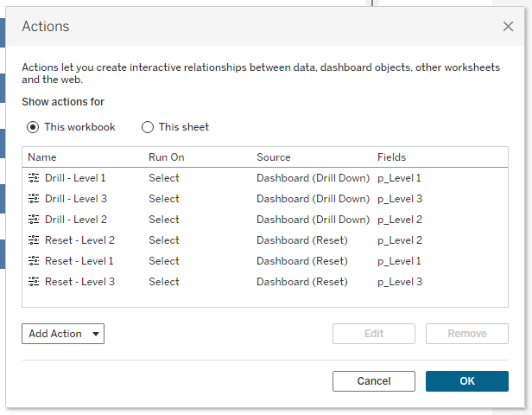
Task: Select the Drill - Level 1 action name
Action: (75, 178)
